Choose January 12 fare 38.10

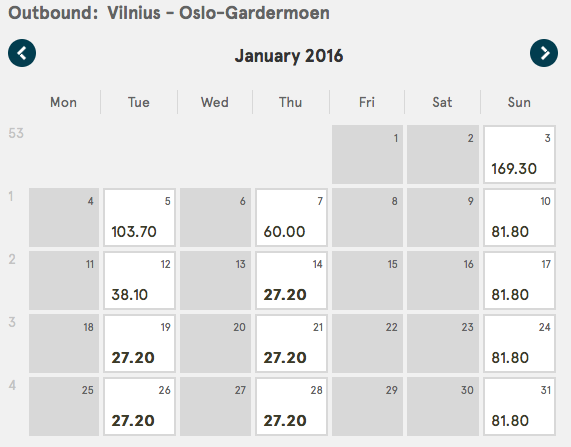(x=139, y=281)
